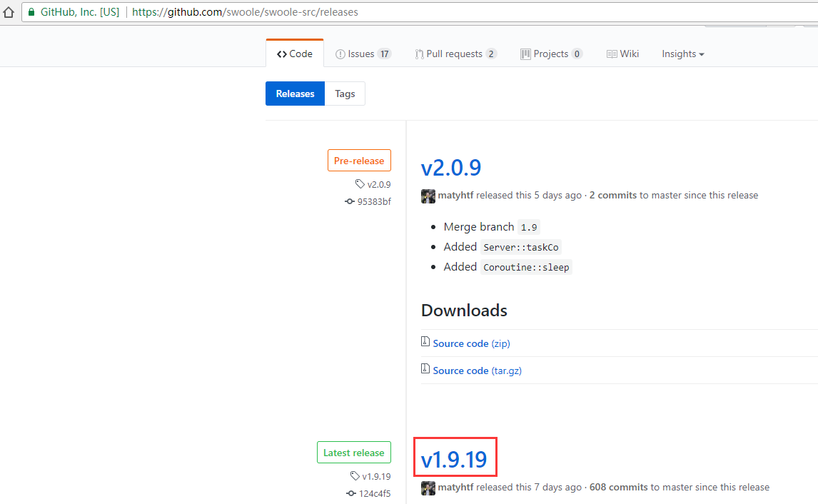Switch to the Tags view
The width and height of the screenshot is (818, 504).
pos(345,94)
